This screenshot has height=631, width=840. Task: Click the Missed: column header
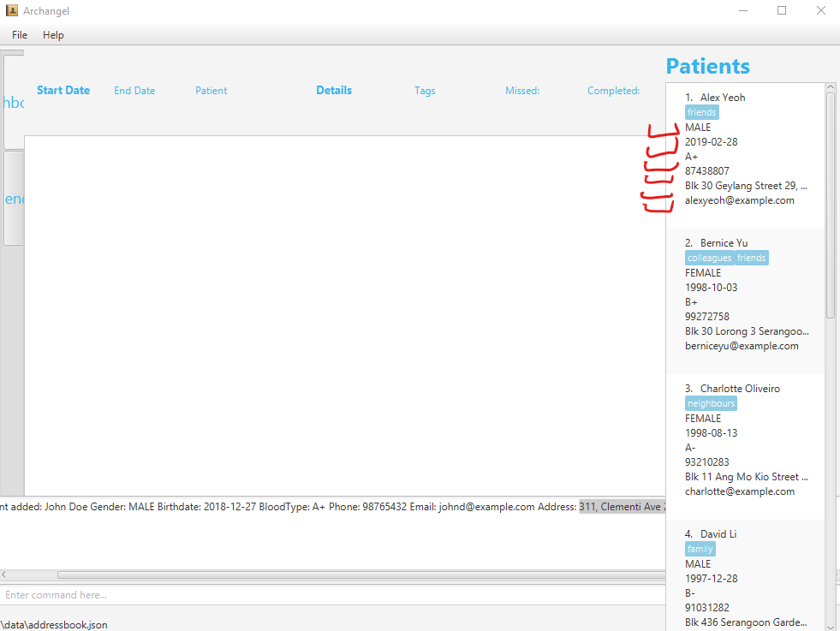[x=522, y=91]
